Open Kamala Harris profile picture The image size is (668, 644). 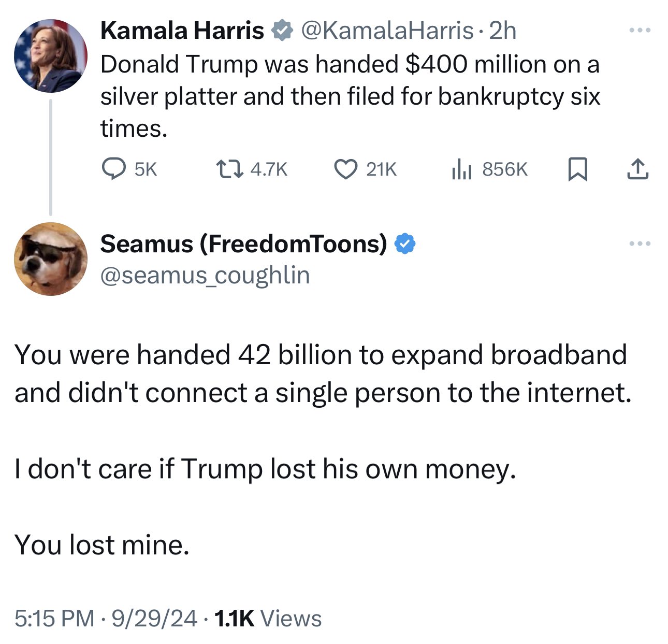(50, 56)
